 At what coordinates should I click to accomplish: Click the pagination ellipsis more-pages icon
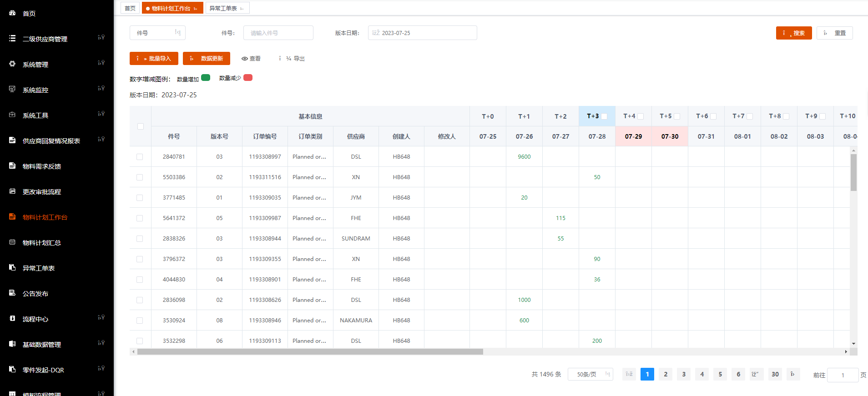[757, 374]
